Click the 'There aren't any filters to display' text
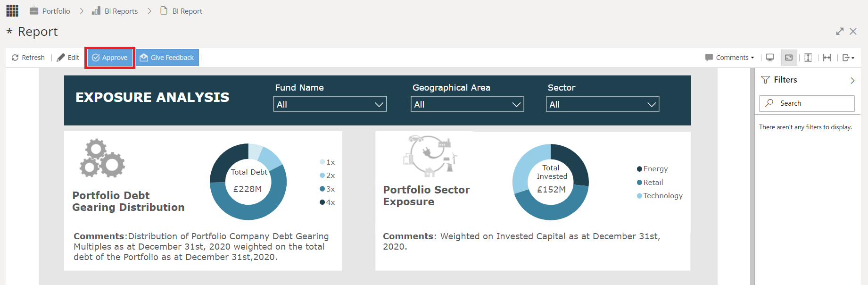868x285 pixels. click(805, 127)
